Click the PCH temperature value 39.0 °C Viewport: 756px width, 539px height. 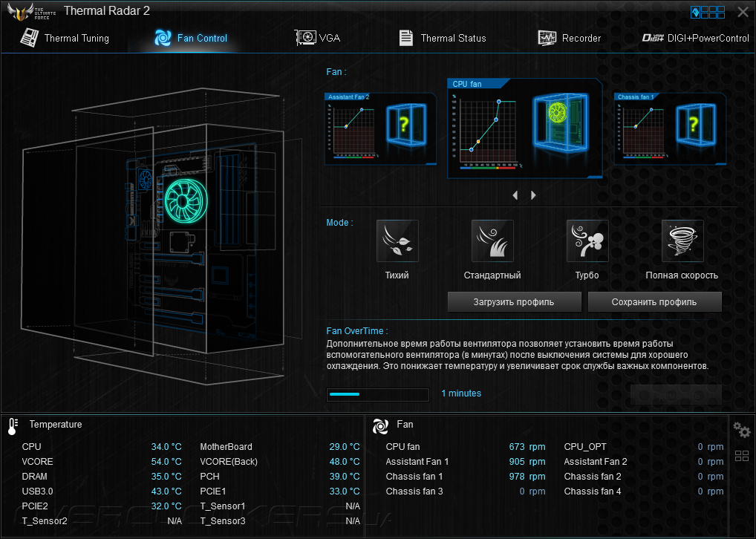click(x=345, y=477)
